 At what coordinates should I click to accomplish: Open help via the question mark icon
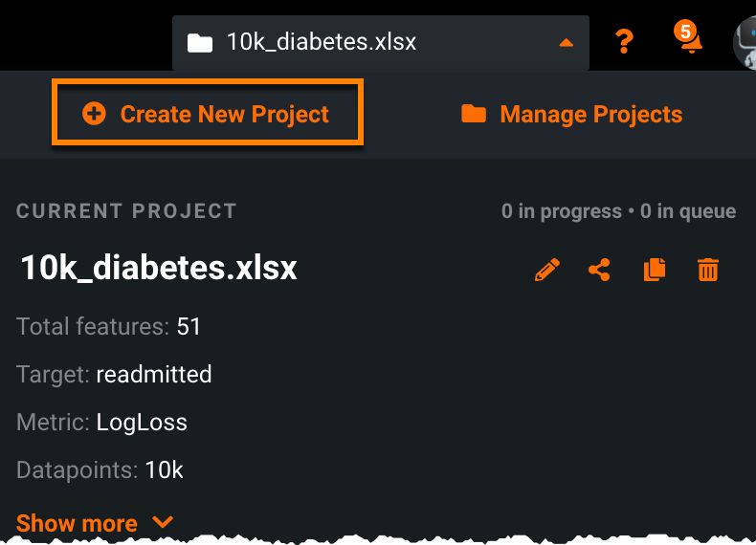coord(624,42)
